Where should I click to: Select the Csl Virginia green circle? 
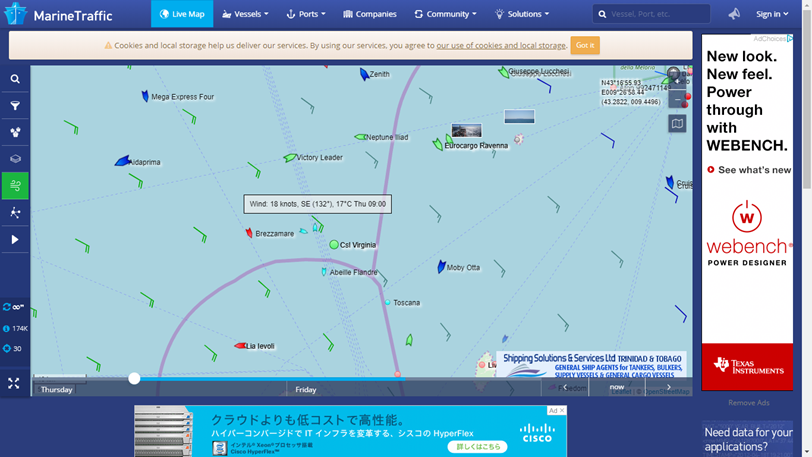[x=334, y=245]
